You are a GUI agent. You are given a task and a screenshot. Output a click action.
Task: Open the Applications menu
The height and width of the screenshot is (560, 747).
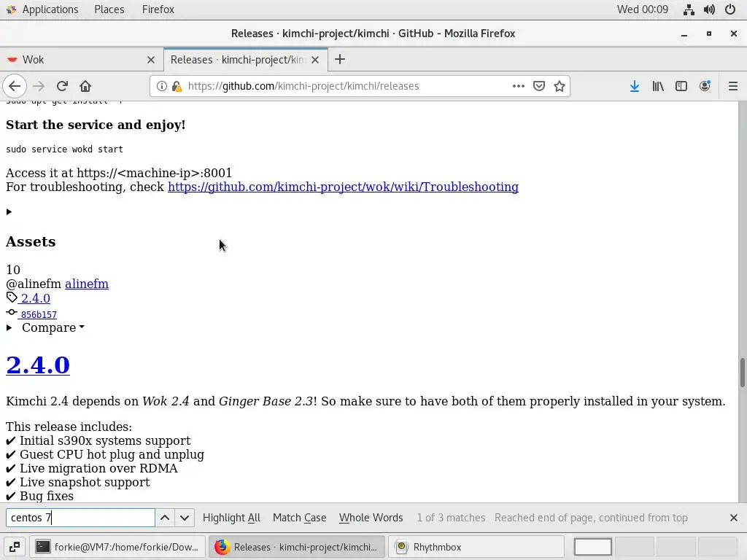[x=50, y=9]
